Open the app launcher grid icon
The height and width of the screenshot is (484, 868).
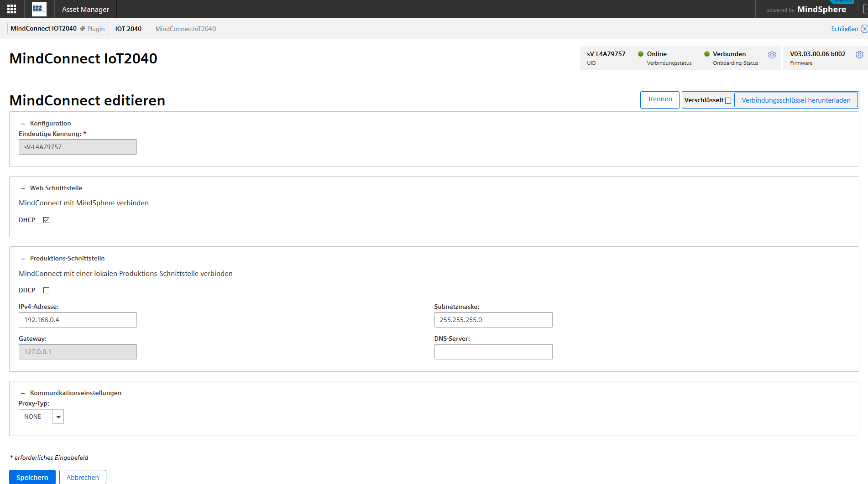[12, 9]
